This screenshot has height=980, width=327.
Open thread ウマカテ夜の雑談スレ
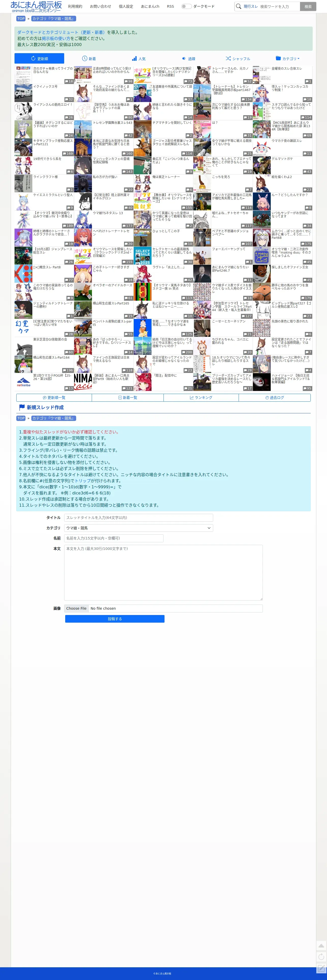(x=287, y=141)
